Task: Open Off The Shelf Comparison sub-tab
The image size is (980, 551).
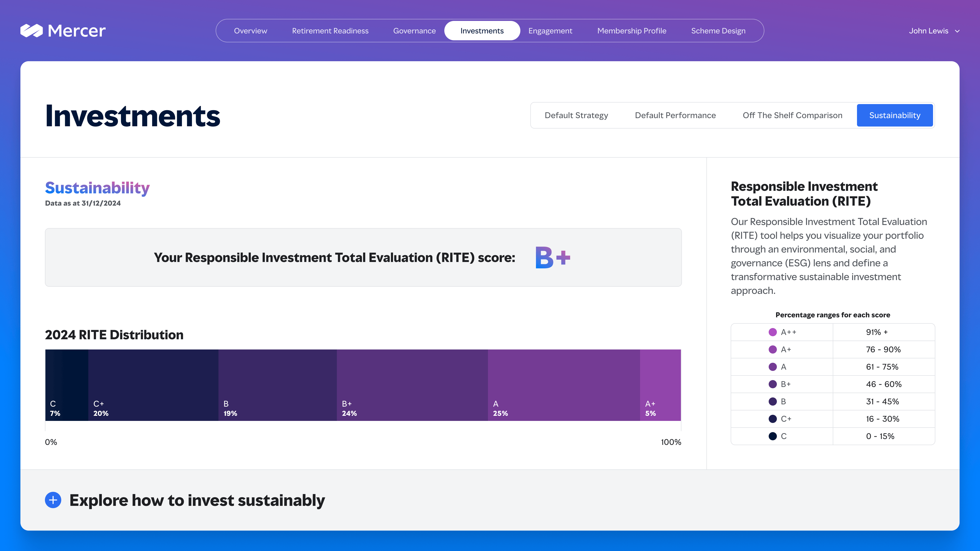Action: point(792,115)
